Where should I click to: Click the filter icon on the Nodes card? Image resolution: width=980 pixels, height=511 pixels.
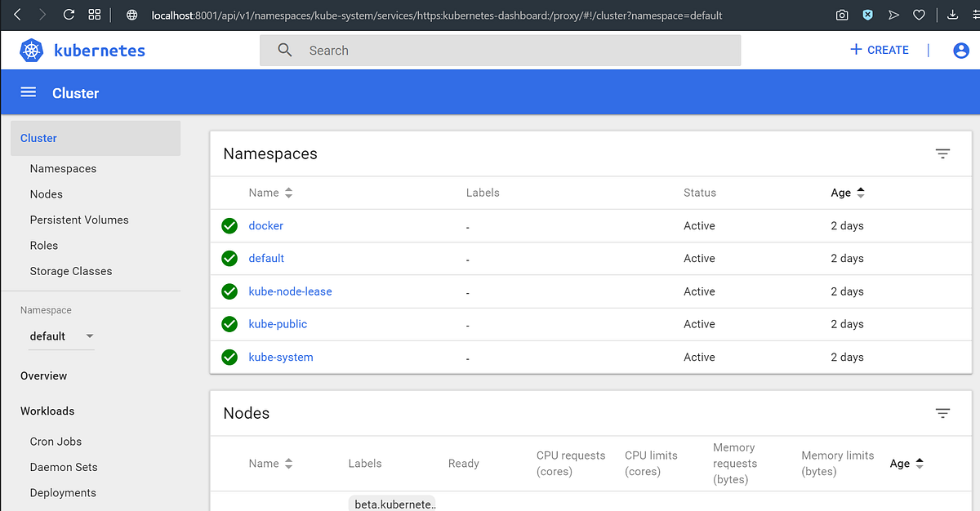942,413
